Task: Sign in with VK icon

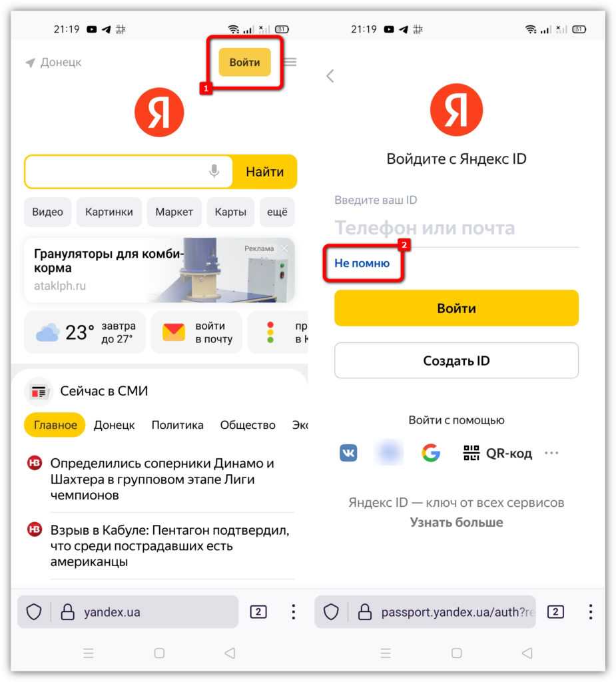Action: pyautogui.click(x=348, y=454)
